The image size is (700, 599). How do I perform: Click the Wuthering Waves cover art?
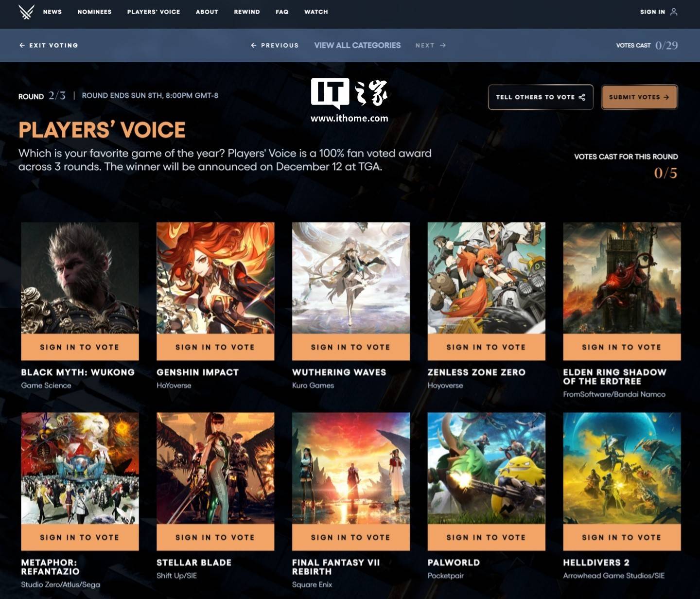click(x=351, y=278)
